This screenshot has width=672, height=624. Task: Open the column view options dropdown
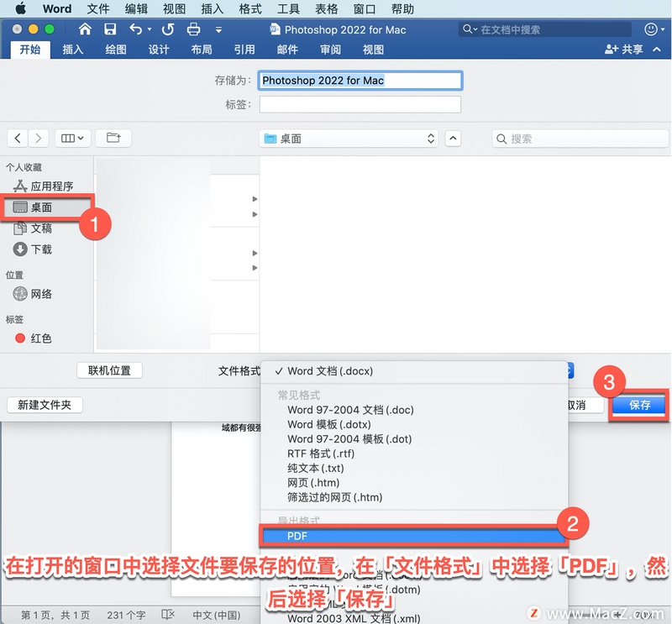(x=72, y=138)
